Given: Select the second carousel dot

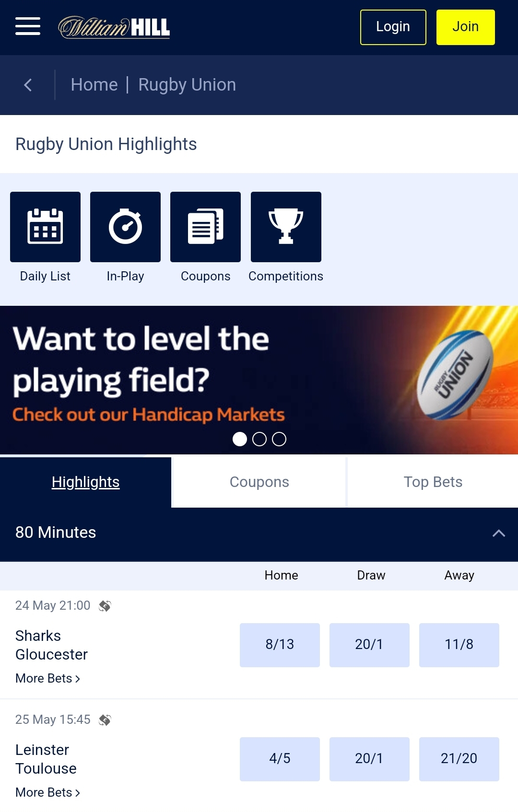Looking at the screenshot, I should [259, 439].
